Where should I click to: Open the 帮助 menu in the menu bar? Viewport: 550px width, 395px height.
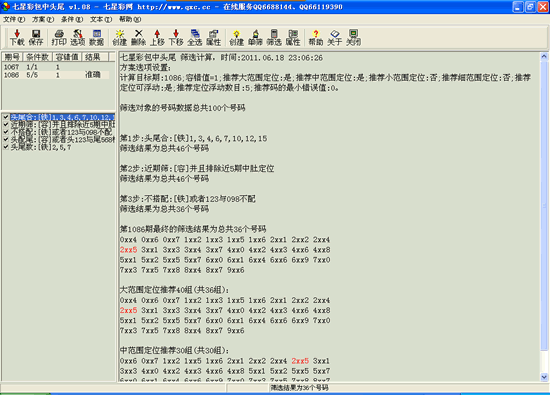130,19
